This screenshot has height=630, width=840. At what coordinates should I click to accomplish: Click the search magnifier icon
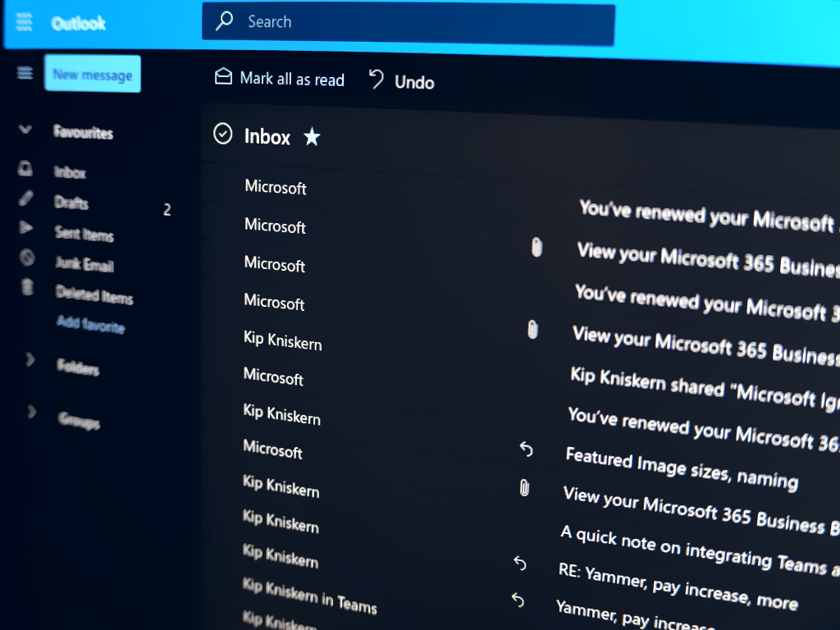224,21
